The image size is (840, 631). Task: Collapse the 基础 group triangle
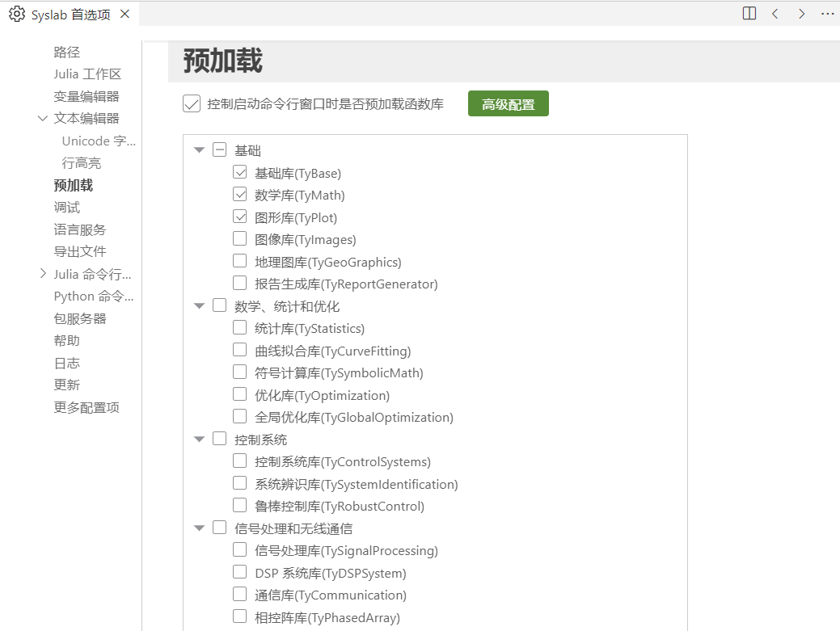point(200,150)
